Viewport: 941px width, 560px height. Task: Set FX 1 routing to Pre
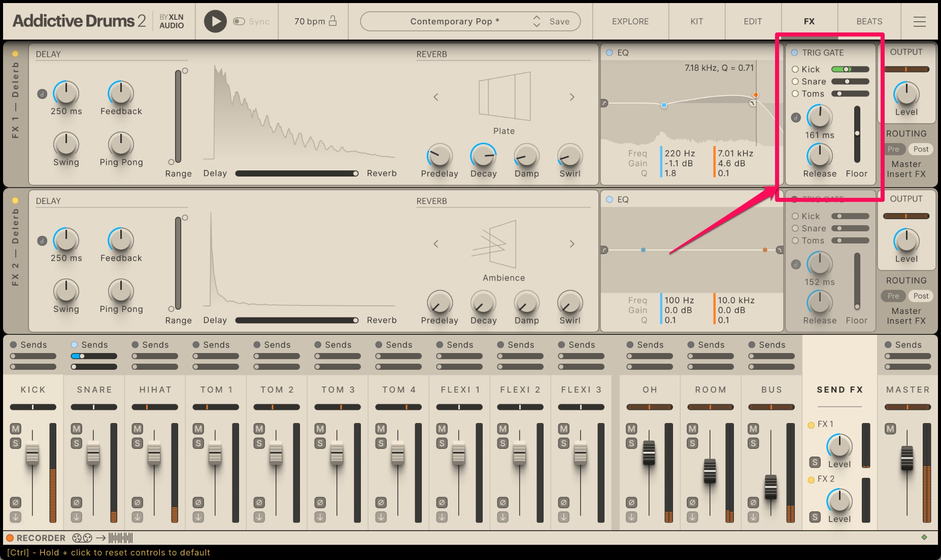click(x=893, y=149)
